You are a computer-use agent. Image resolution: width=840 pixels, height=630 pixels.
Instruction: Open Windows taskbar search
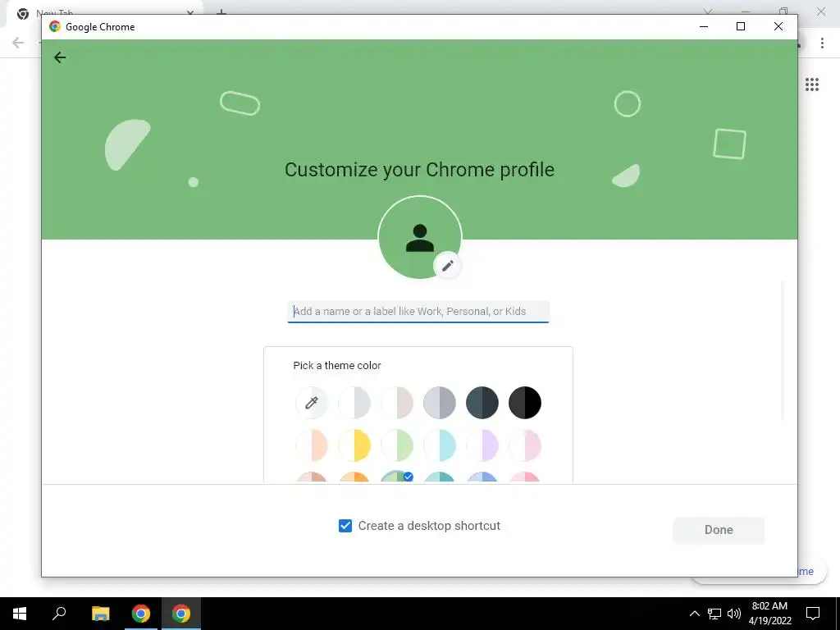[59, 614]
